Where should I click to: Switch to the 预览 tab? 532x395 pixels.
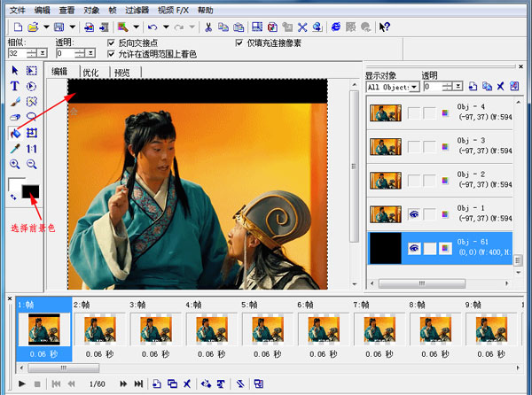[x=122, y=73]
